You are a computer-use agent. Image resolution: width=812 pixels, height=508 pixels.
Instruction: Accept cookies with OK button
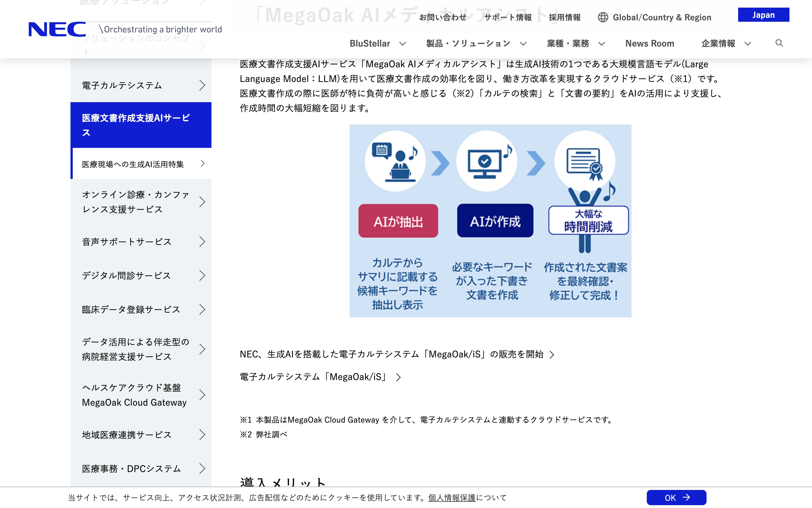pyautogui.click(x=676, y=497)
